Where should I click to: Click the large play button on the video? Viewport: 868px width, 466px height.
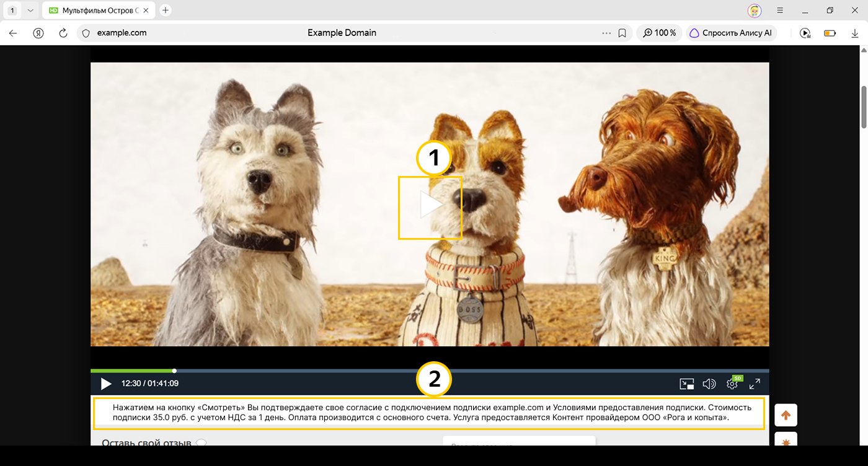pyautogui.click(x=431, y=205)
